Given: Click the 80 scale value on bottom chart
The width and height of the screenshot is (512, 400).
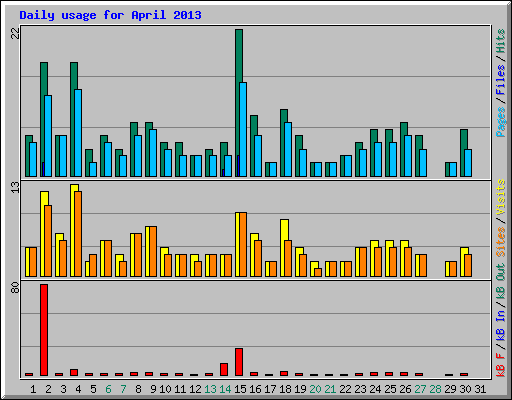Looking at the screenshot, I should tap(16, 287).
